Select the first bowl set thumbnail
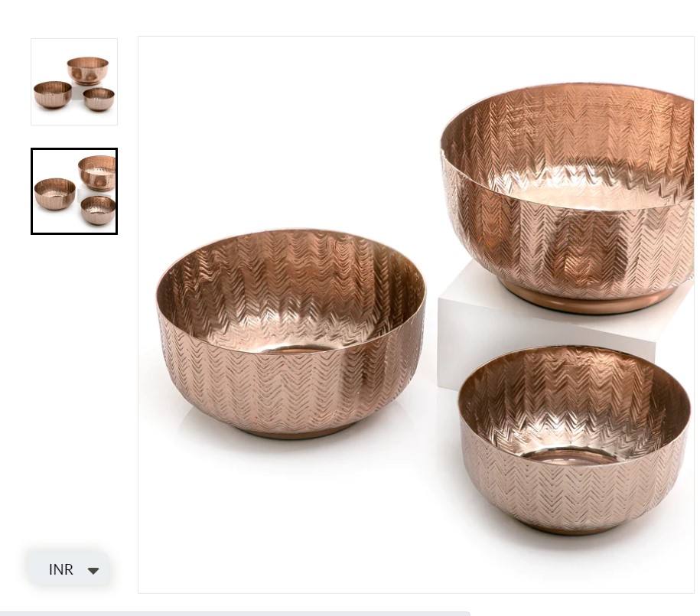 click(x=74, y=82)
